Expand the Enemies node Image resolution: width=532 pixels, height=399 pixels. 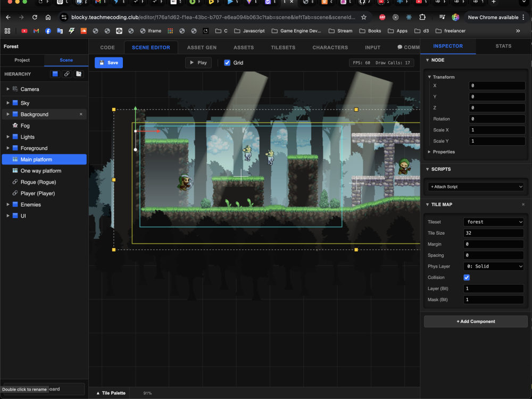click(8, 205)
